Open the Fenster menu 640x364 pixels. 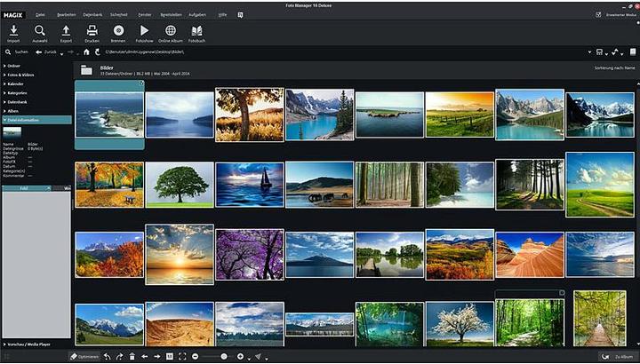pyautogui.click(x=145, y=15)
